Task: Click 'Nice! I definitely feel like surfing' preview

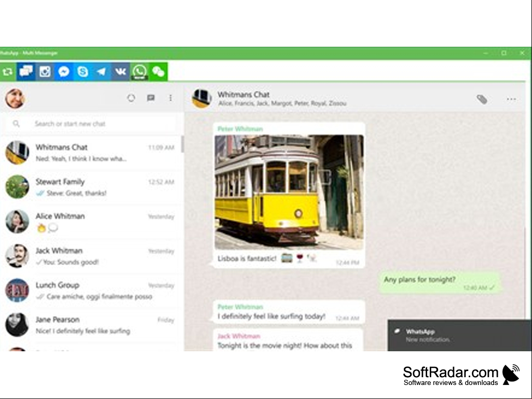Action: coord(83,331)
